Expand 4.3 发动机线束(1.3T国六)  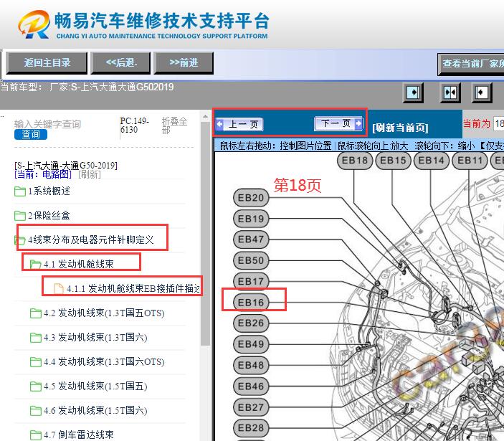click(95, 338)
